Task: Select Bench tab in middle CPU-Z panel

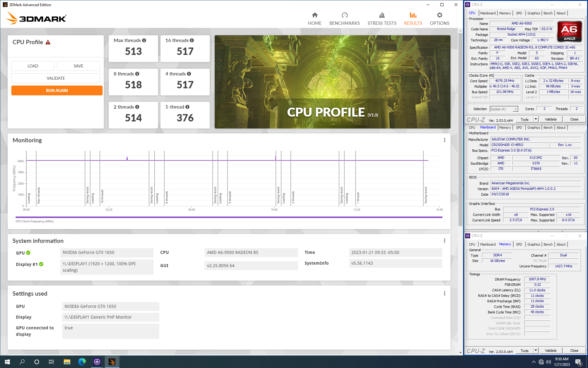Action: (x=548, y=128)
